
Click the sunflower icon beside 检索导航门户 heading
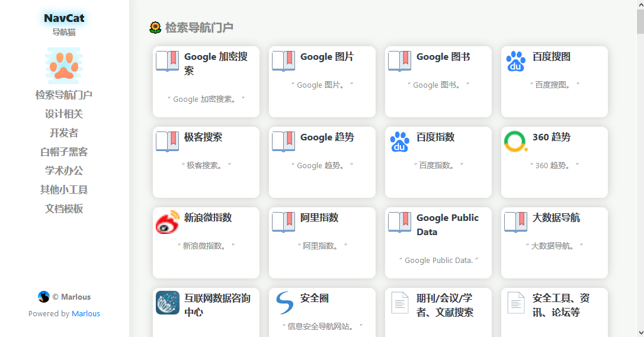[x=155, y=27]
